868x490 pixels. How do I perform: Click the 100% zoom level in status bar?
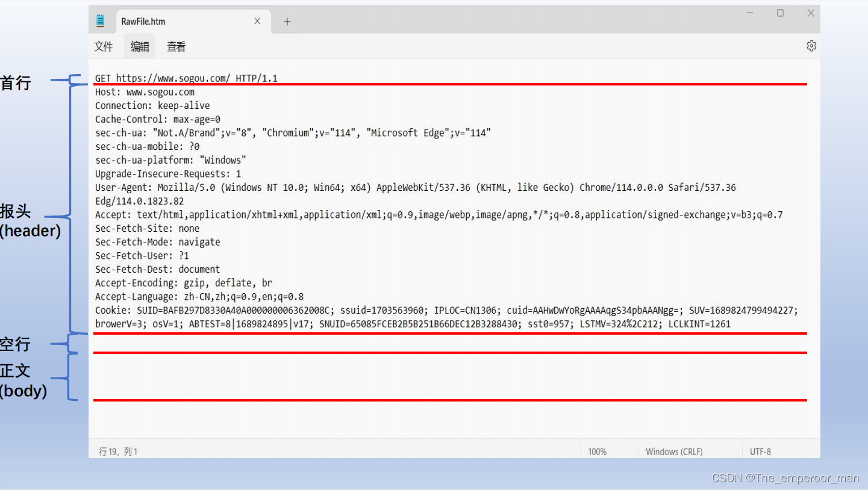tap(597, 451)
